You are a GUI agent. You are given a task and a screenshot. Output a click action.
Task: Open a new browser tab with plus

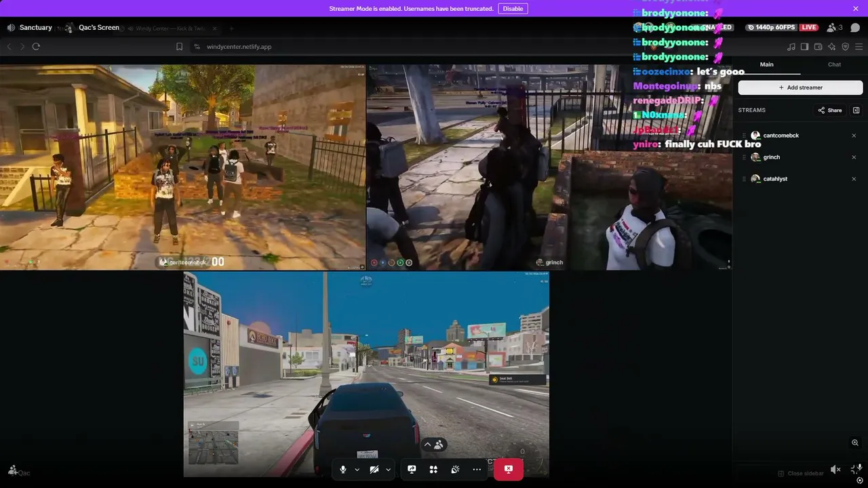click(x=231, y=28)
